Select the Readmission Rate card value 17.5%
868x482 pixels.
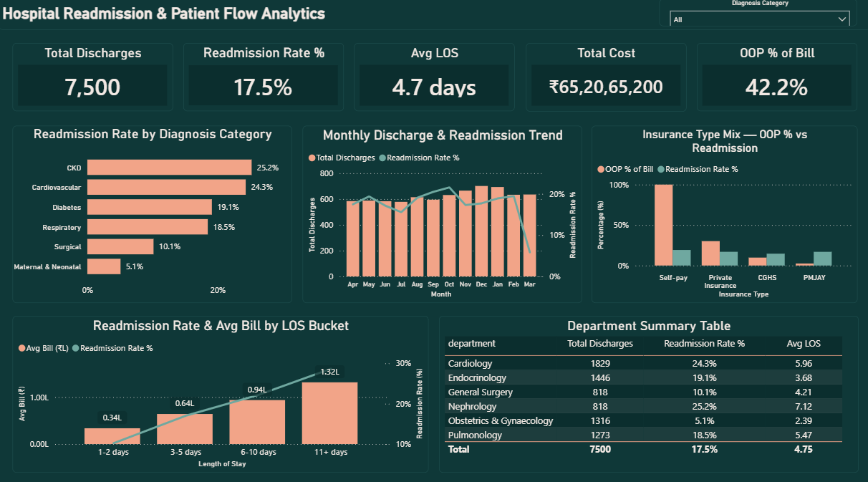(x=263, y=87)
